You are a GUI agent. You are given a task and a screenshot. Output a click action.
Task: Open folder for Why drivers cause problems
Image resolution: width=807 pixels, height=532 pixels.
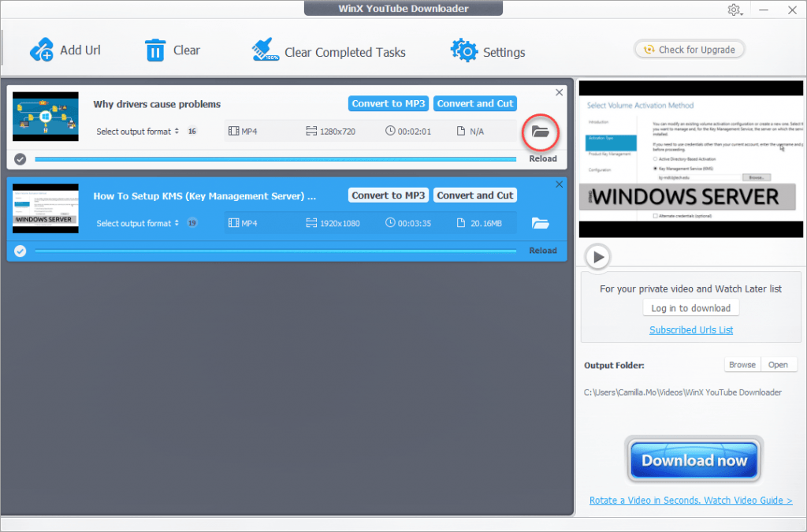[x=540, y=132]
